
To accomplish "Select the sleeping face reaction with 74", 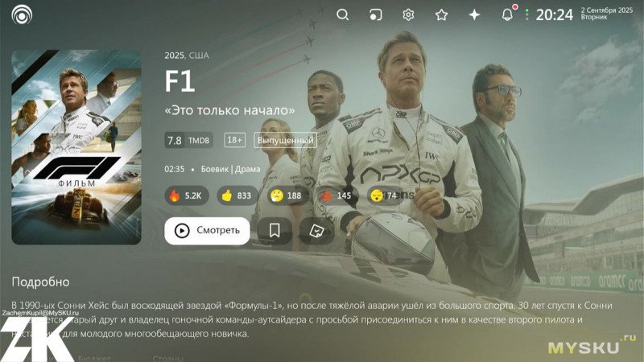I will click(x=384, y=195).
